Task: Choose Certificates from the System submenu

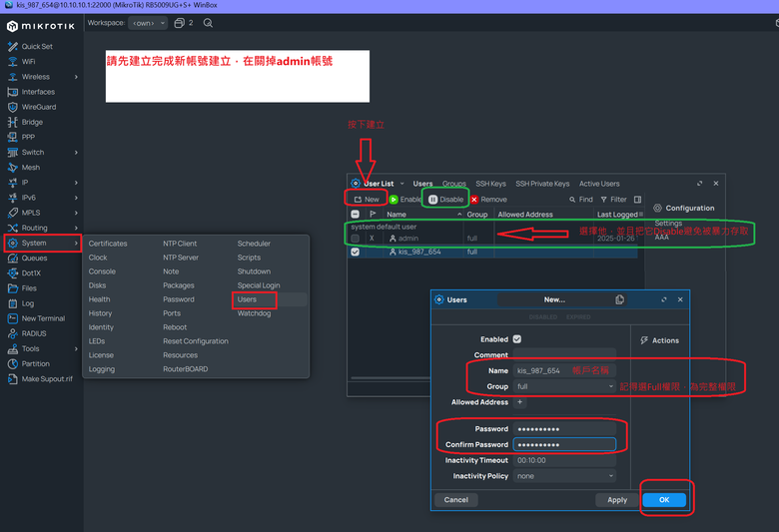Action: pyautogui.click(x=108, y=244)
